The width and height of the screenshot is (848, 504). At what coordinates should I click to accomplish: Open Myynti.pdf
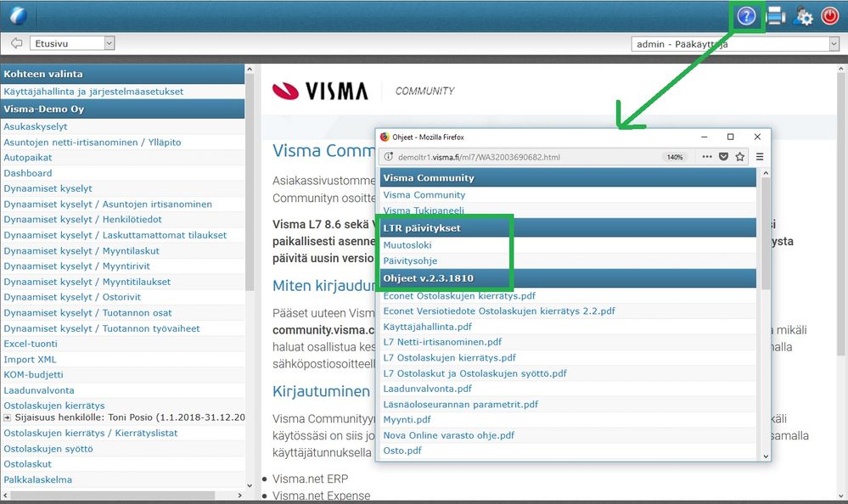point(407,420)
